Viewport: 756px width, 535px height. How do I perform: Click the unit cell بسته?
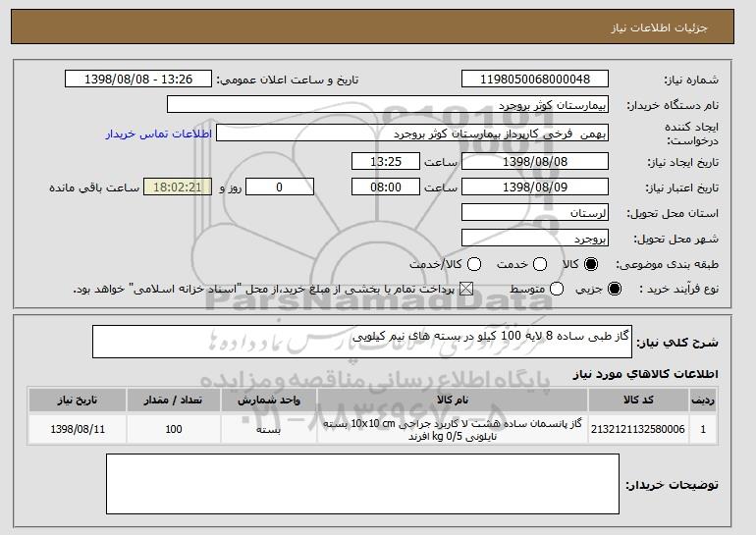click(269, 429)
